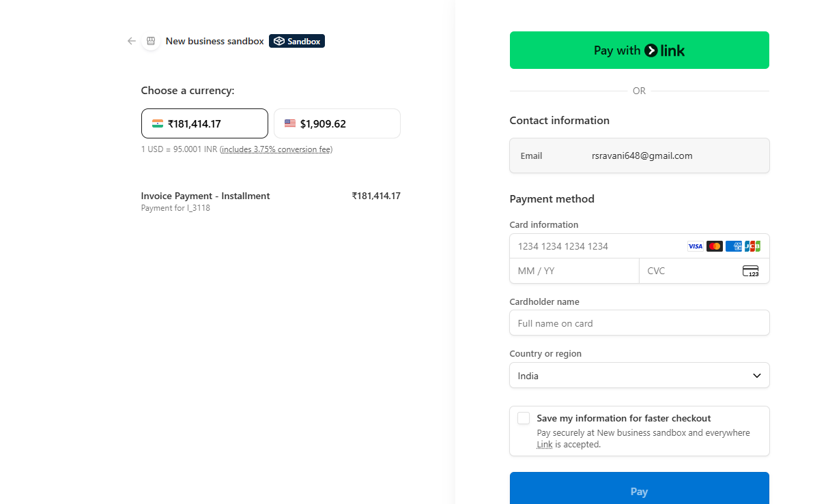Open the Country or region dropdown
828x504 pixels.
click(x=639, y=375)
